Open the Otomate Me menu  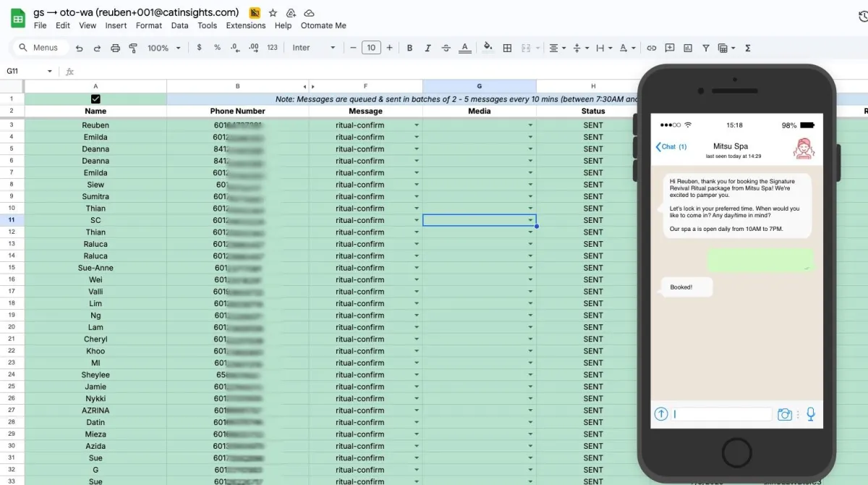323,25
